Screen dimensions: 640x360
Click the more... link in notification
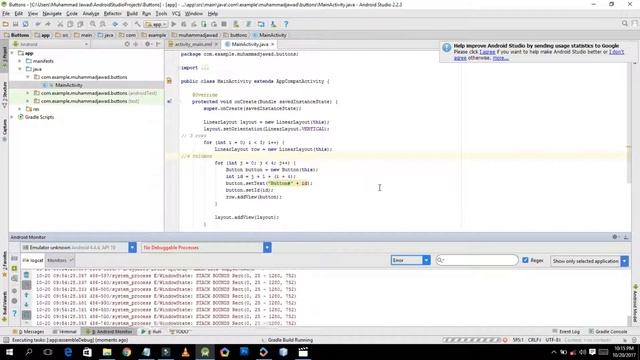[x=500, y=58]
